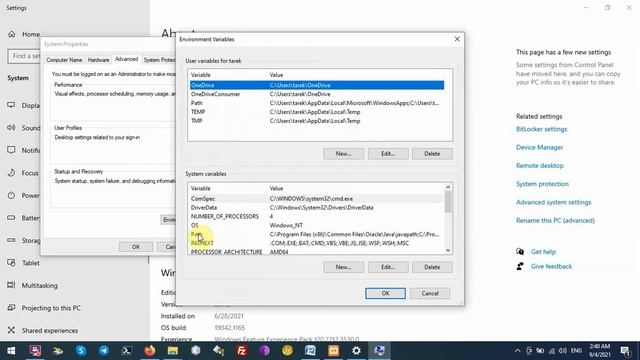
Task: Click the ENG language indicator
Action: [576, 351]
